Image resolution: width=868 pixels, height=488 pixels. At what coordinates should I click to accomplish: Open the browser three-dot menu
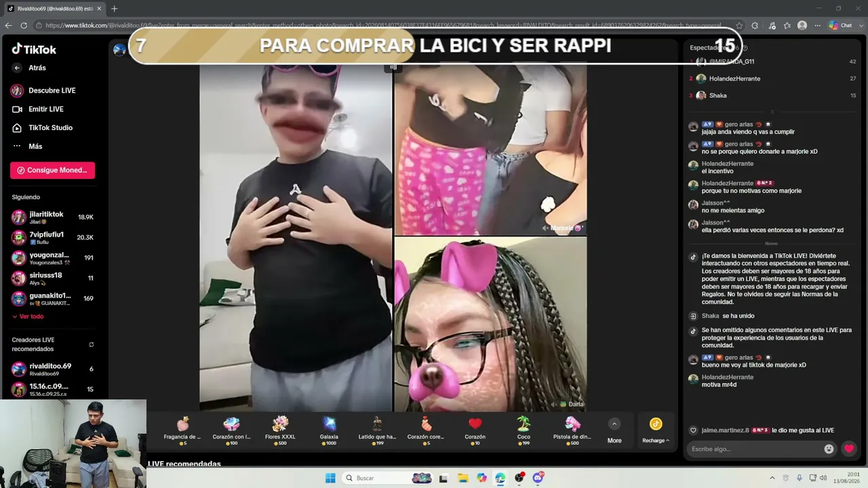point(818,26)
